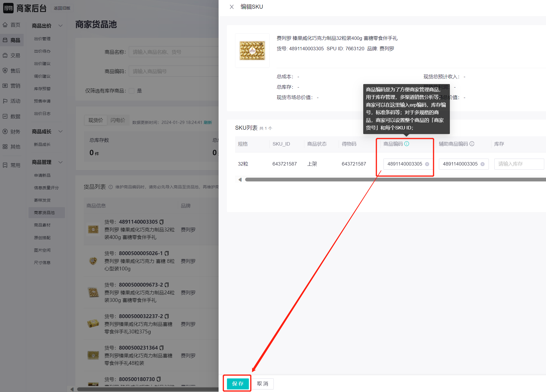Open 出价待办 menu item
This screenshot has height=392, width=546.
[x=42, y=51]
